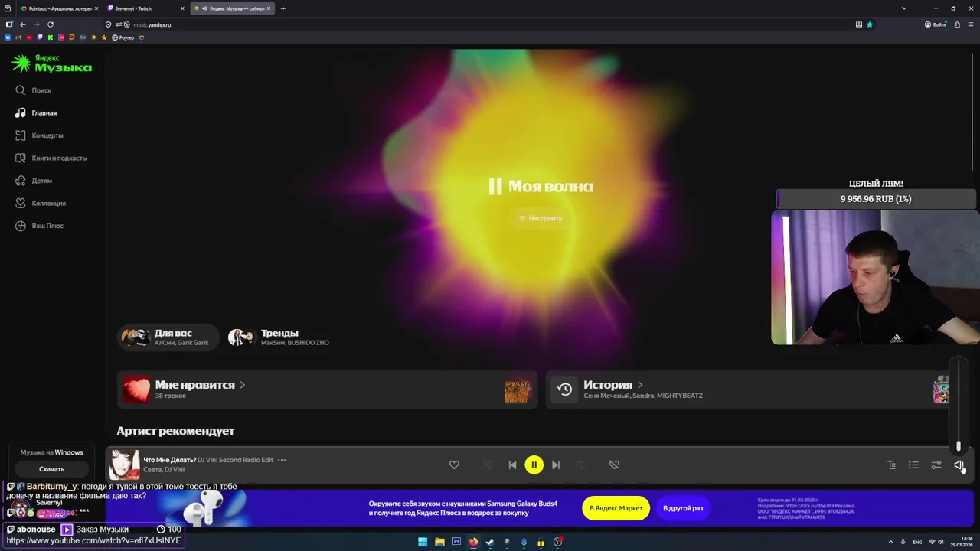Screen dimensions: 980x551
Task: Pause Моя волна in the center
Action: [x=541, y=186]
